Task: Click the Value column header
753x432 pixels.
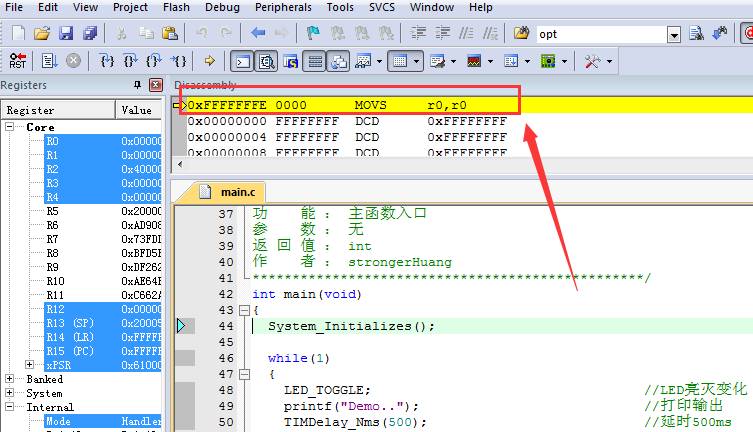Action: pyautogui.click(x=136, y=110)
